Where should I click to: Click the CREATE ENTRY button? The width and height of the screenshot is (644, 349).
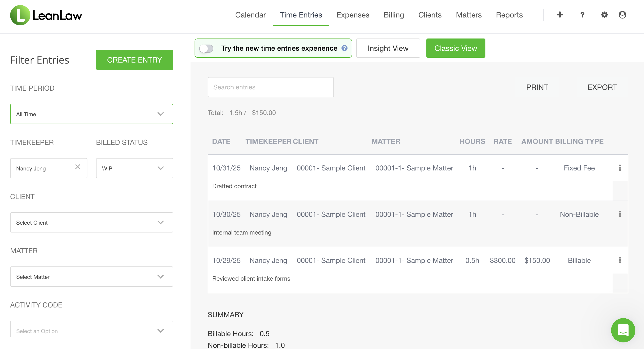click(135, 60)
